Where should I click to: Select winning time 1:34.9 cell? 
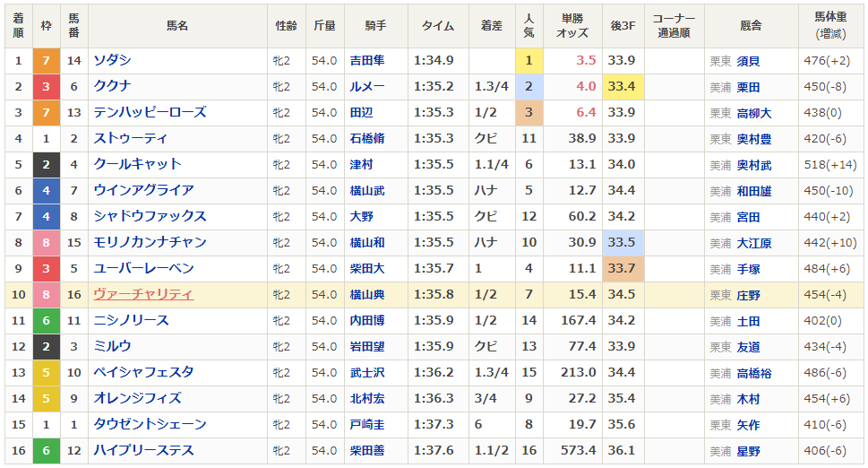[438, 60]
